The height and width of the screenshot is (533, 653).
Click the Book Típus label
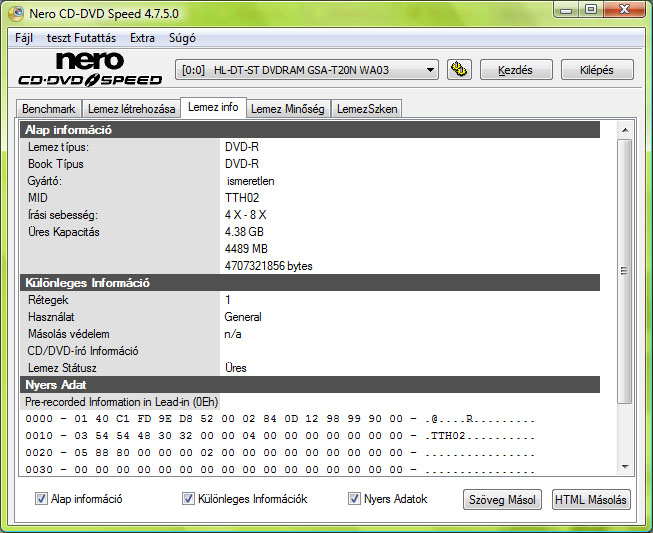[56, 164]
